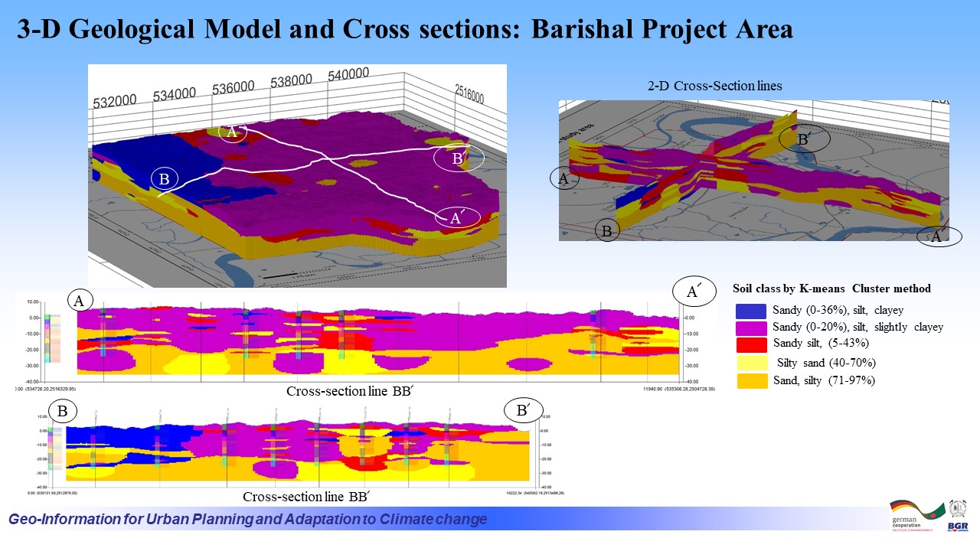Pick the pale yellow Silty sand swatch
This screenshot has width=980, height=551.
point(751,362)
